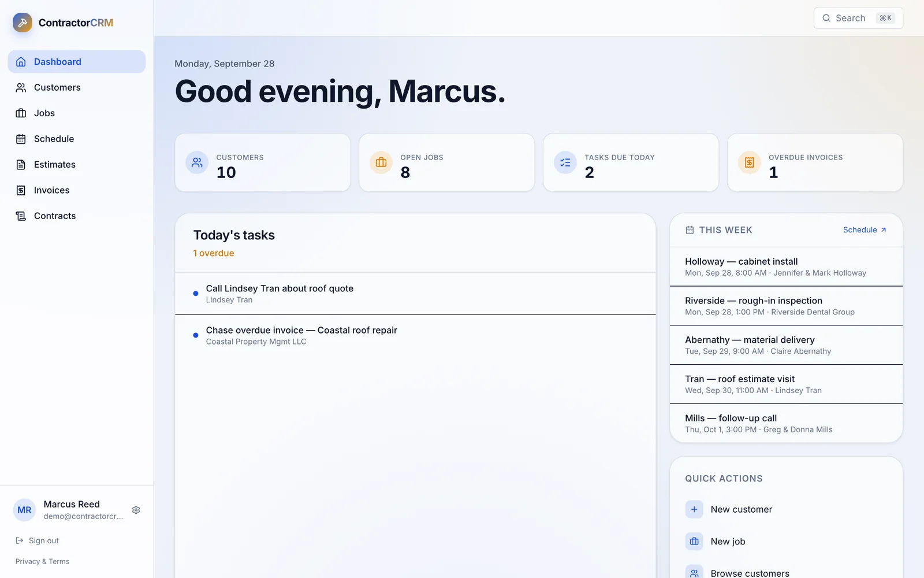Focus the Search field
This screenshot has width=924, height=578.
(x=858, y=18)
